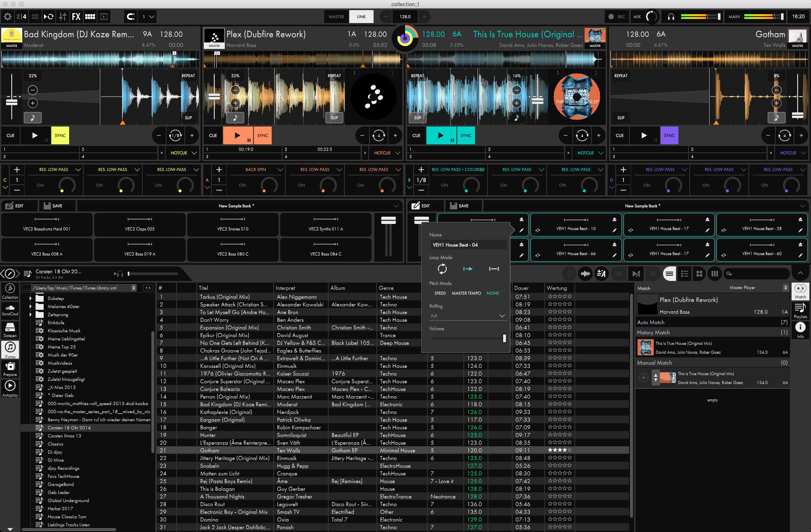Open the SoundCloud source in the sidebar

click(10, 310)
